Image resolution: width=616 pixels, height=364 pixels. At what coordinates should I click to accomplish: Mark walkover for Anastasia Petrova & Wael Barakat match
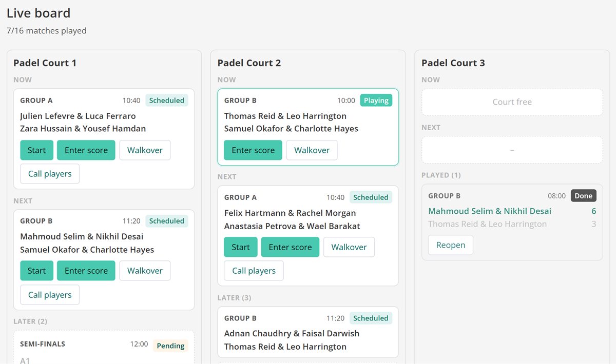coord(349,247)
